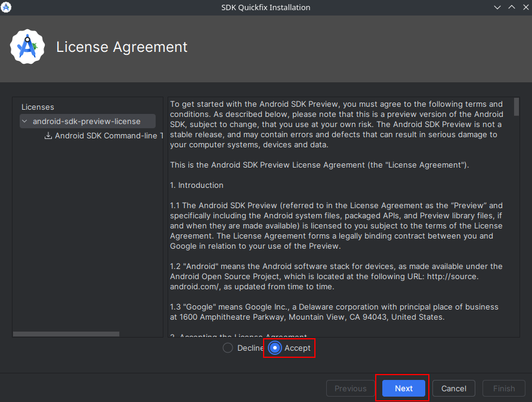Click the "SDK Quickfix Installation" window title
This screenshot has height=402, width=532.
[266, 8]
